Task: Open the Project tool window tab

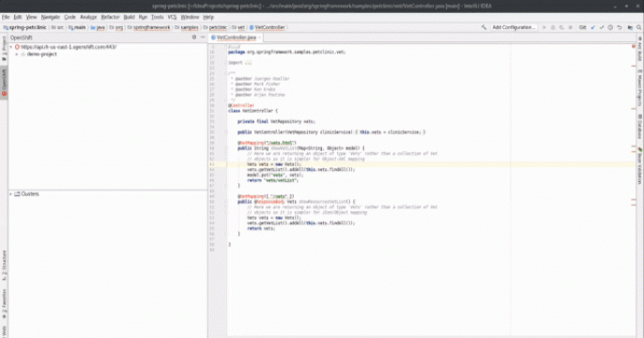Action: pos(4,49)
